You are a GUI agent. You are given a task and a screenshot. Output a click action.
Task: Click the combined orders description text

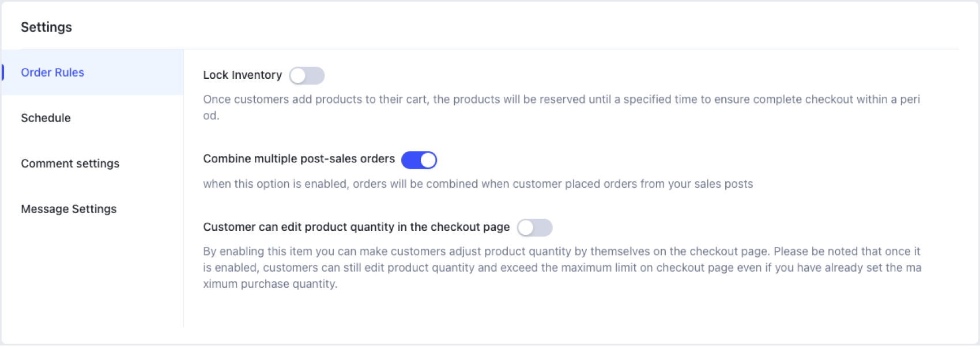pos(477,184)
